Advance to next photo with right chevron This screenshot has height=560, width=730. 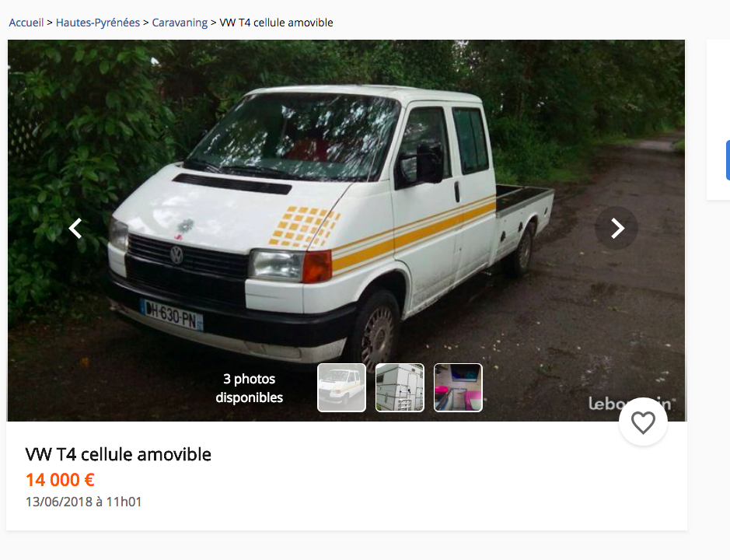click(616, 229)
